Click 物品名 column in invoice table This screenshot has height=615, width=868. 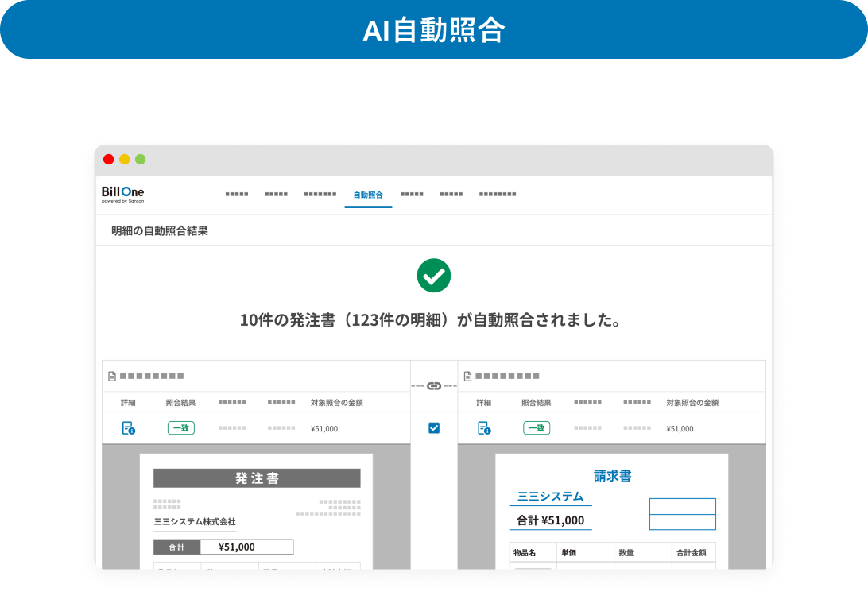click(x=525, y=552)
